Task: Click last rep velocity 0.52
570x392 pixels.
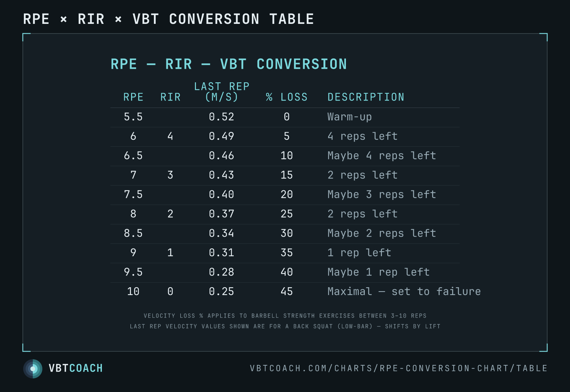Action: tap(222, 117)
